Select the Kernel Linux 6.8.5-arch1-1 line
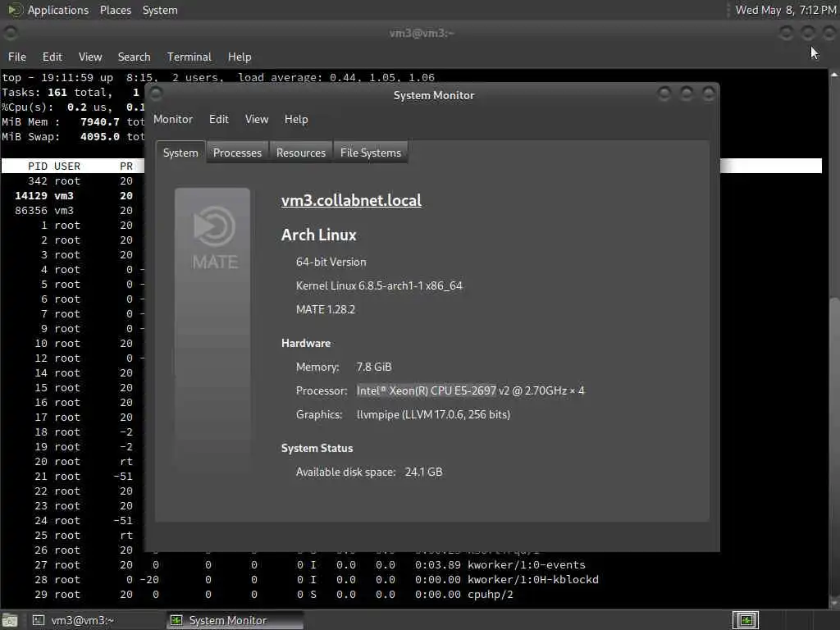Viewport: 840px width, 630px height. click(379, 285)
